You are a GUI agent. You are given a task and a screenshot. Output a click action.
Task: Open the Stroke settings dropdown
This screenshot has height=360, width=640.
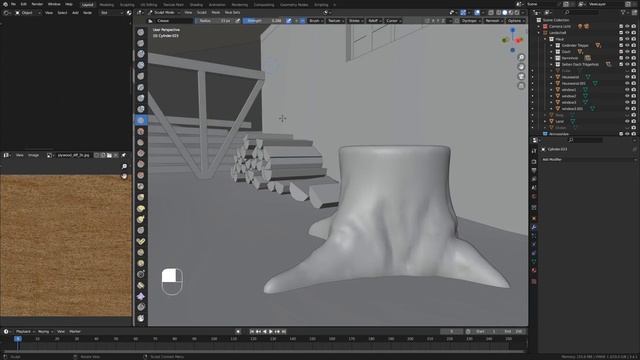click(355, 21)
